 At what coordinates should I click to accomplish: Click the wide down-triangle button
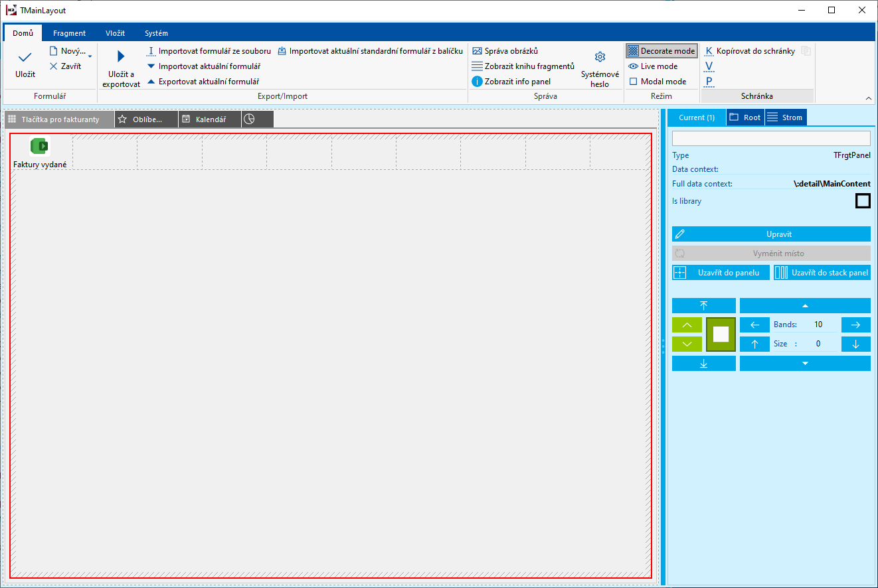805,363
